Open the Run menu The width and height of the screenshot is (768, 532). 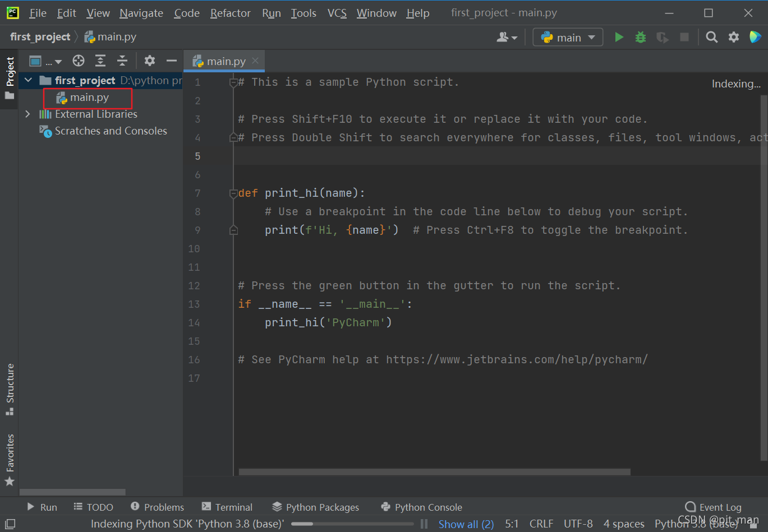click(x=272, y=13)
